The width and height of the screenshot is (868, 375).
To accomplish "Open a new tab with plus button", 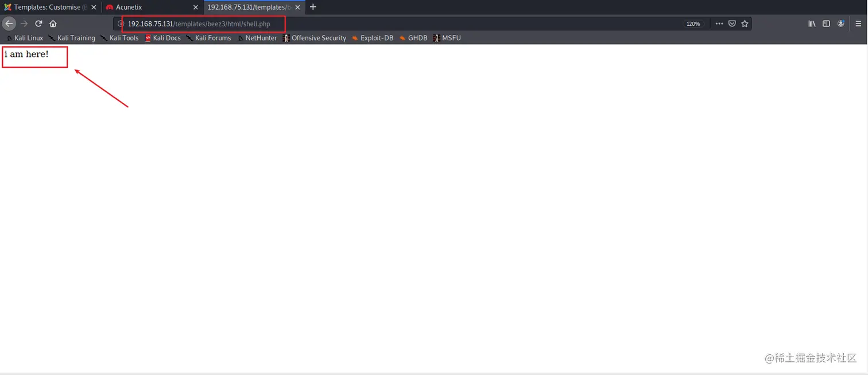I will (x=313, y=7).
